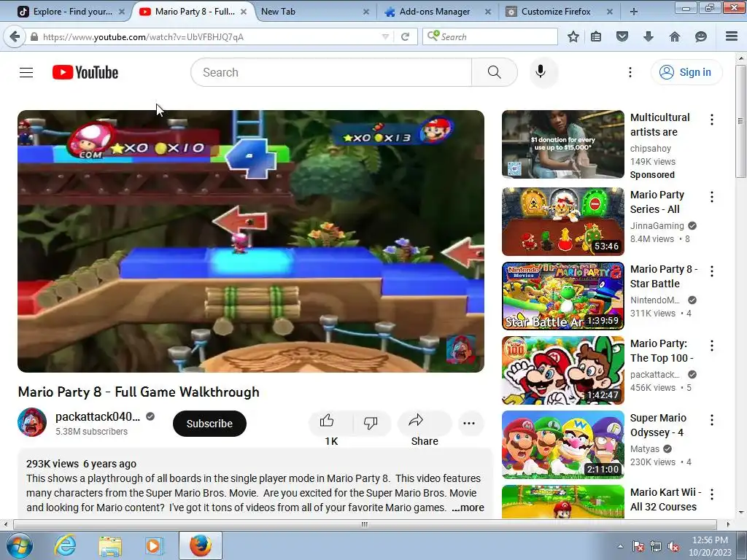
Task: Open the Pocket icon in the toolbar
Action: (622, 36)
